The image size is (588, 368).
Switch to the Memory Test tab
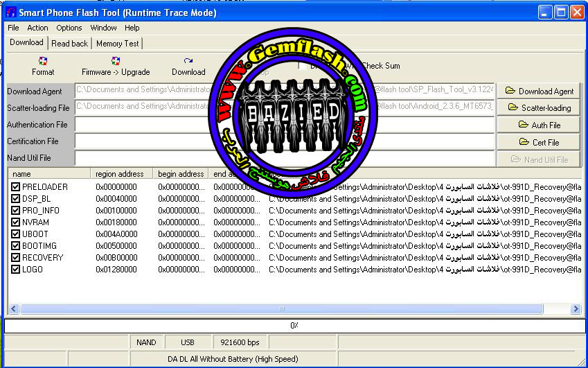click(x=117, y=44)
